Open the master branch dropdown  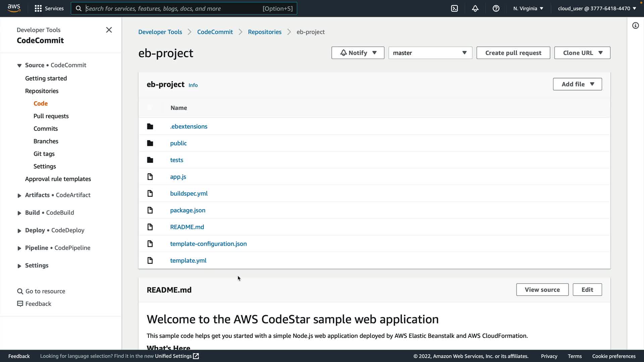(x=430, y=53)
